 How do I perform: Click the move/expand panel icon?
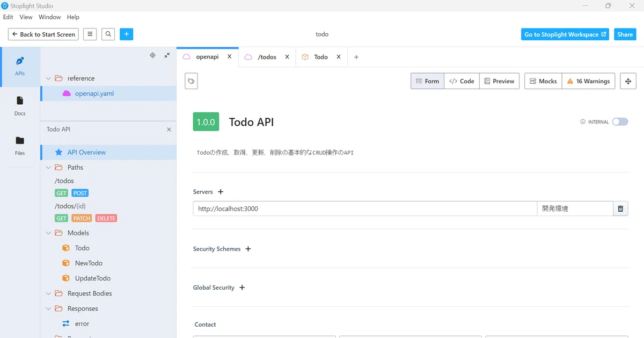628,81
